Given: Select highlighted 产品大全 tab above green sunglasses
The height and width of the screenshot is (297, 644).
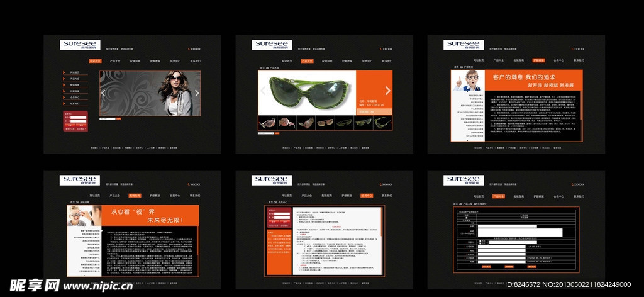Looking at the screenshot, I should pyautogui.click(x=307, y=61).
